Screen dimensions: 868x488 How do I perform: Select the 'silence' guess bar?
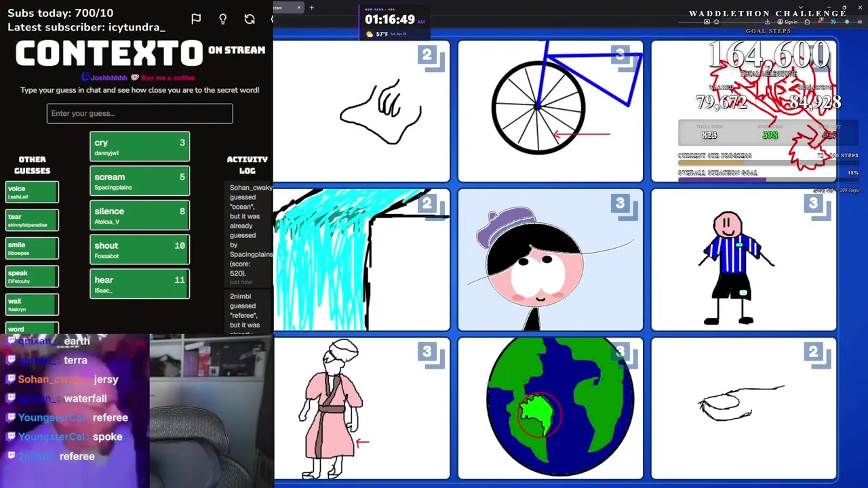[140, 216]
